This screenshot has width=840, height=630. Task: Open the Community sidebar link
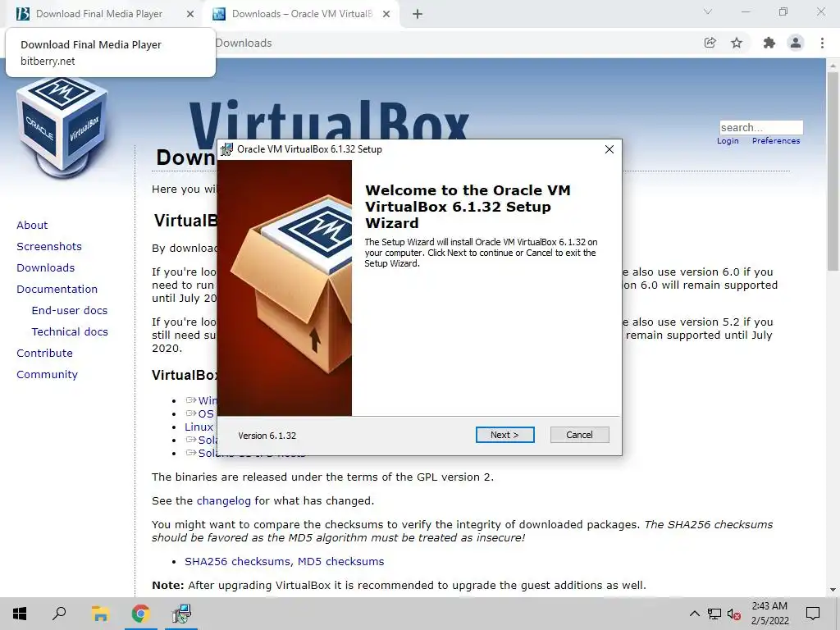[x=47, y=375]
